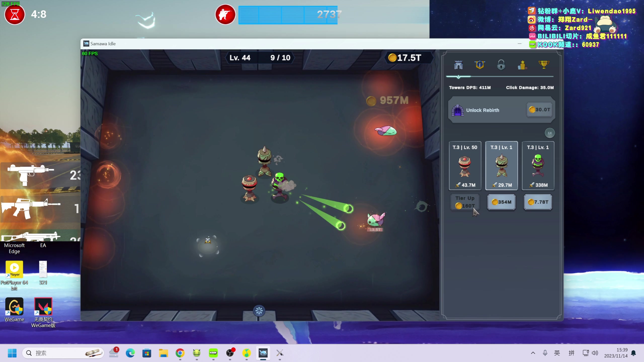Upgrade spike tower for 354M
This screenshot has width=644, height=362.
point(501,202)
